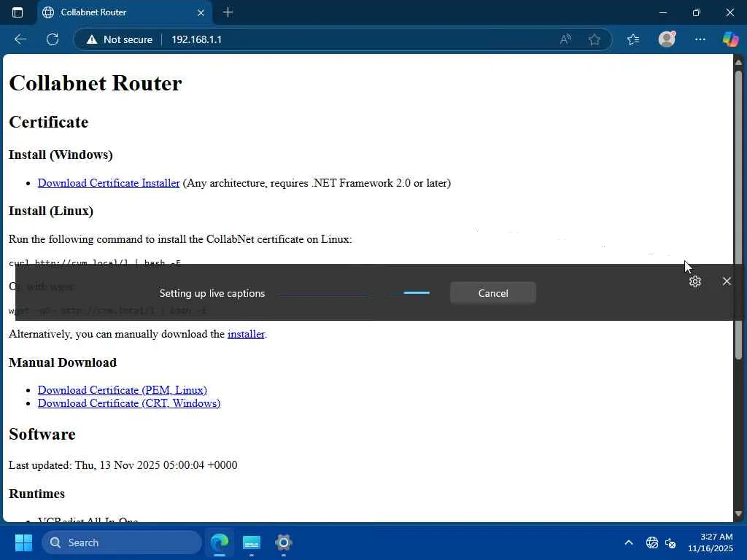Open the Settings gear taskbar icon
Screen dimensions: 747x560
[284, 542]
